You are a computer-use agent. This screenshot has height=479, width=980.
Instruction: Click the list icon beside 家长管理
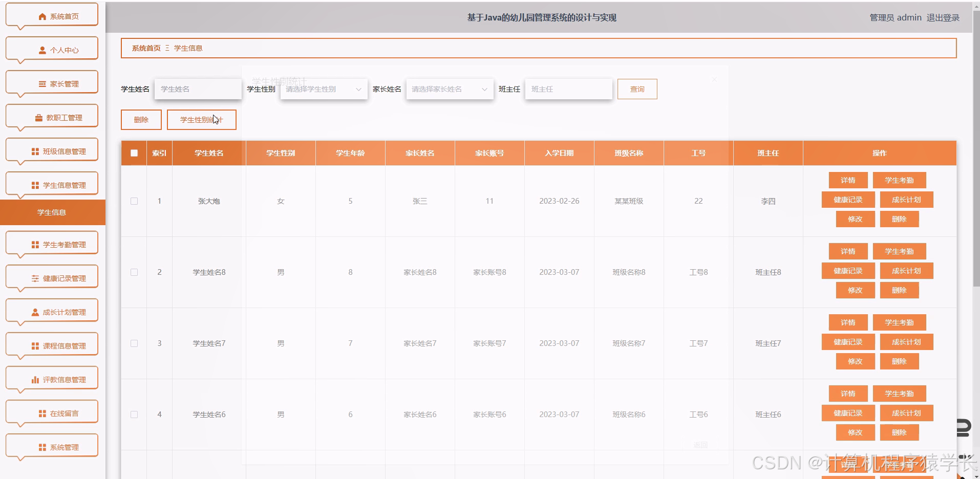pos(42,84)
